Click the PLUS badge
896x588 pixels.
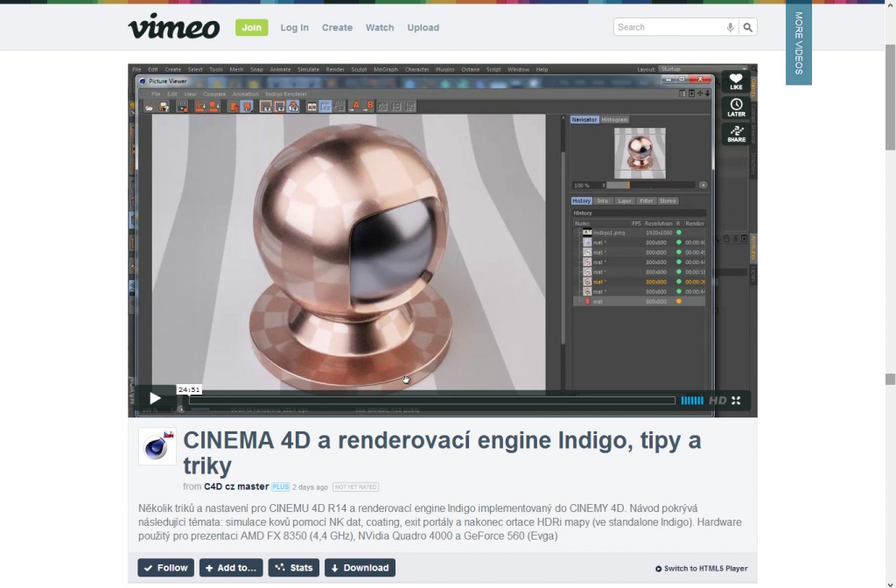point(281,486)
